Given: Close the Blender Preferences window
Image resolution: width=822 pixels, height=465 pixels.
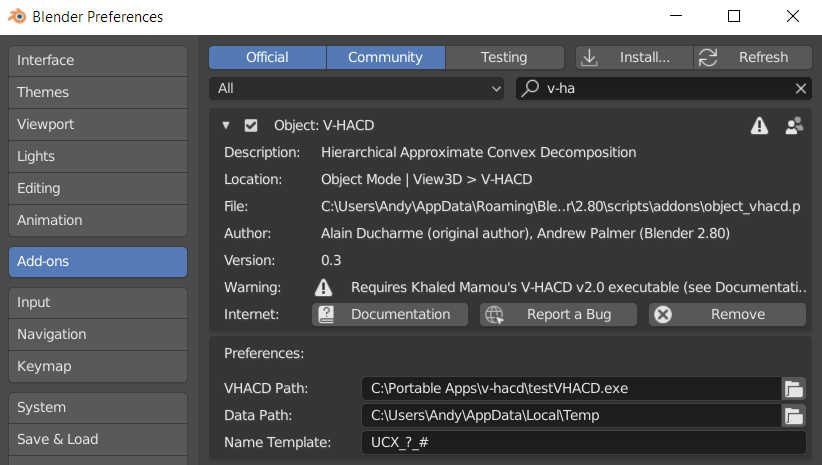Looking at the screenshot, I should [793, 16].
